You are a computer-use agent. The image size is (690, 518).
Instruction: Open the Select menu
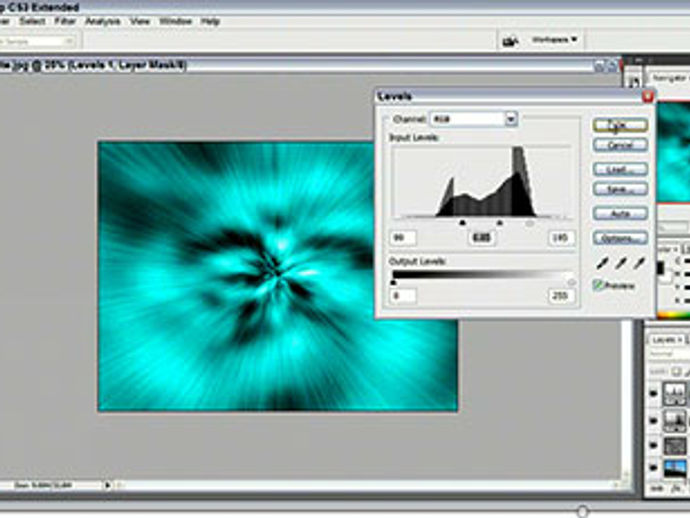coord(32,21)
